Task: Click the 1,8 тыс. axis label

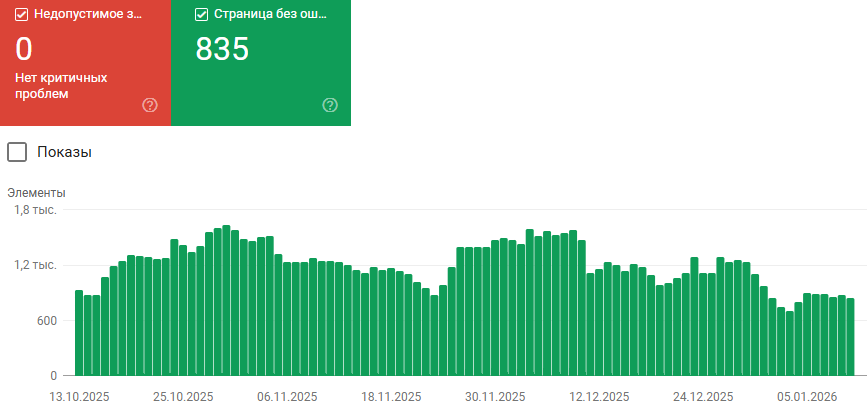Action: [x=35, y=210]
